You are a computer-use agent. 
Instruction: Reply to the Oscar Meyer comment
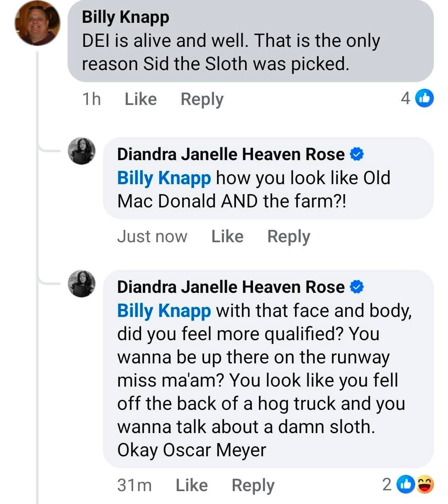(253, 485)
